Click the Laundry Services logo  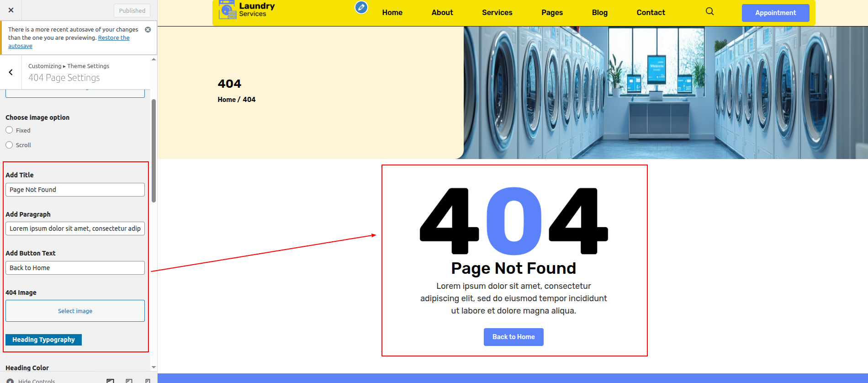tap(247, 10)
